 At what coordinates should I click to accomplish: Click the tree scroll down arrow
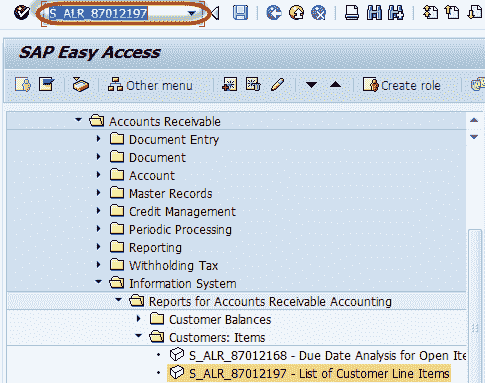click(x=474, y=137)
